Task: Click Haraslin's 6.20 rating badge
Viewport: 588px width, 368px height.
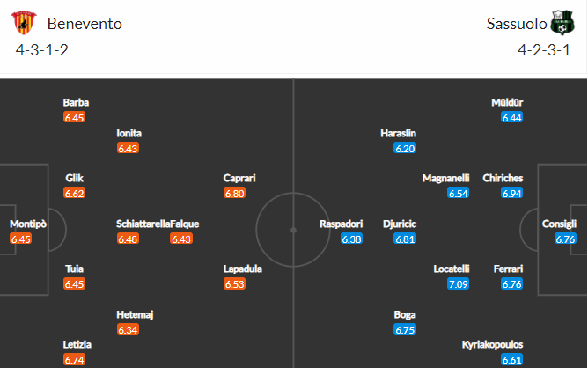Action: click(405, 149)
